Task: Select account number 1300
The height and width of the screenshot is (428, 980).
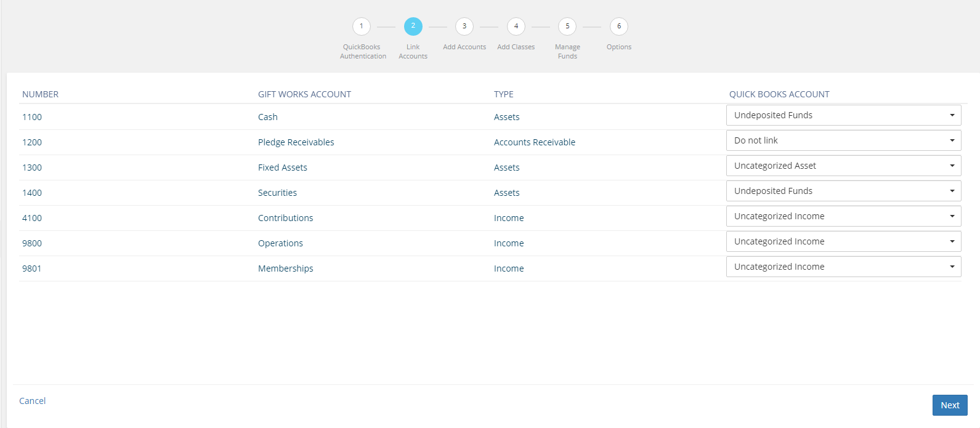Action: (x=32, y=168)
